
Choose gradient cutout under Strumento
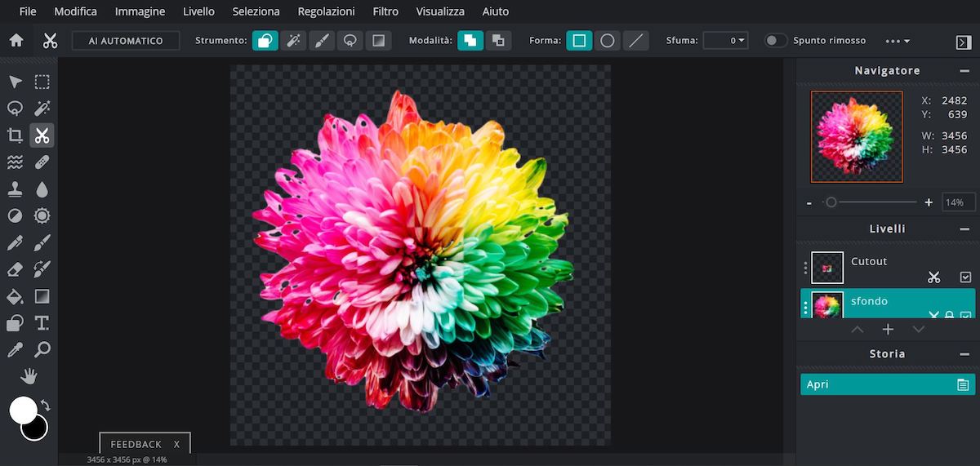377,41
